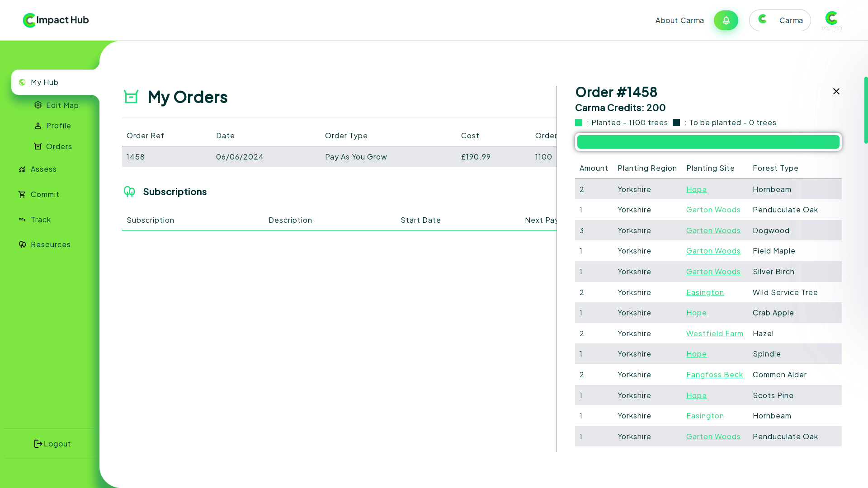Select the Track menu item
Screen dimensions: 868x488
coord(41,220)
